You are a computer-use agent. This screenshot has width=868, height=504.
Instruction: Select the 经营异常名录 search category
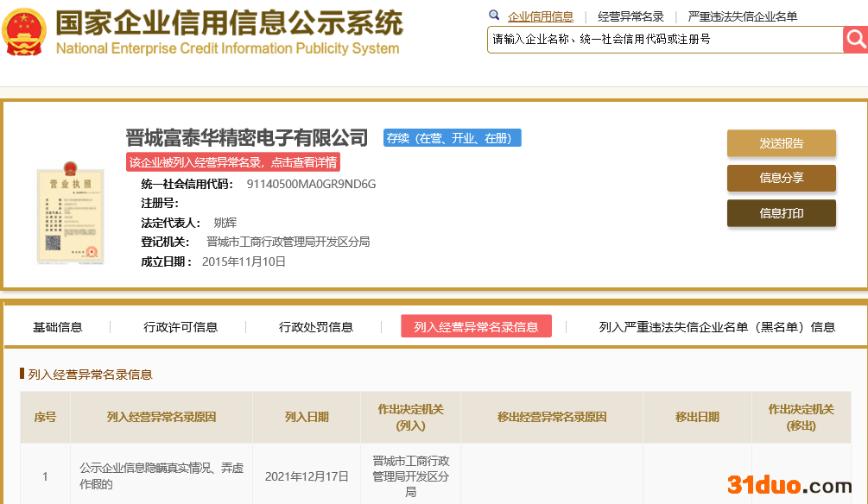click(630, 16)
